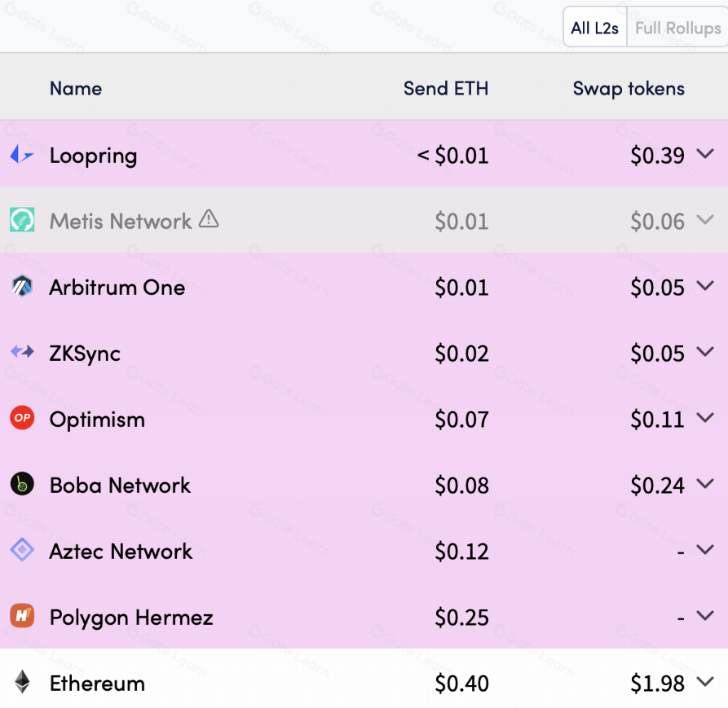
Task: Click the Polygon Hermez logo icon
Action: pyautogui.click(x=22, y=617)
